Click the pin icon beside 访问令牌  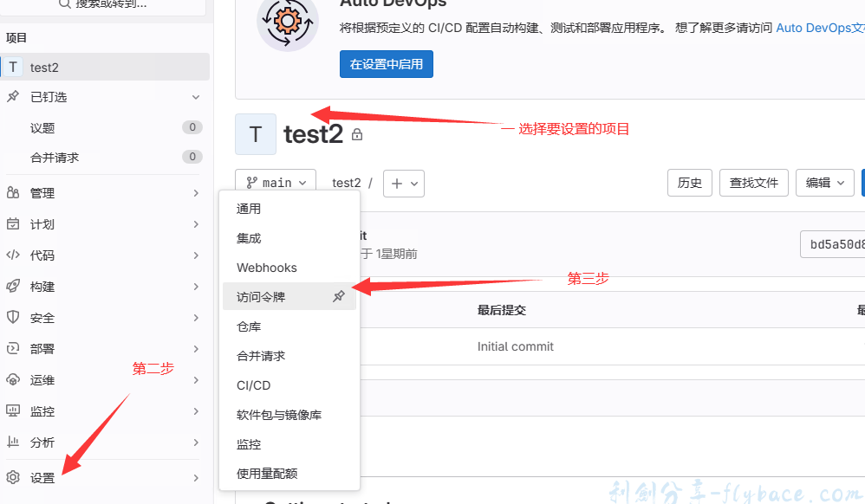339,297
